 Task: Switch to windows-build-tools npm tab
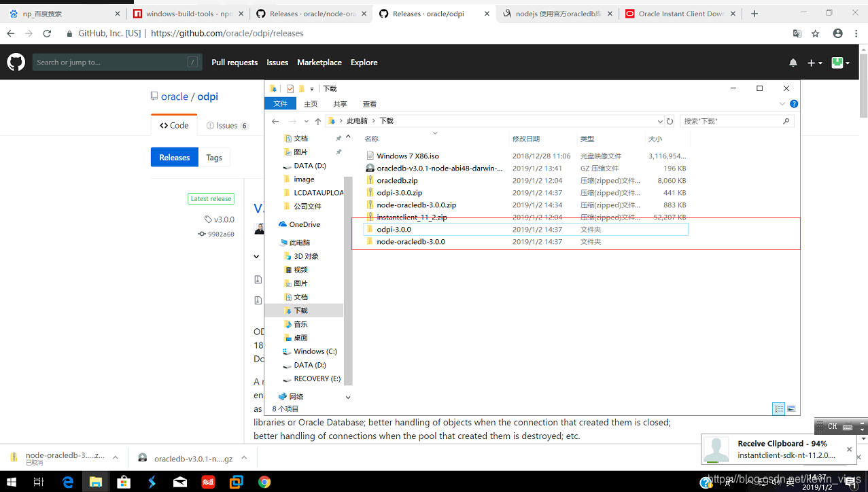click(x=188, y=14)
